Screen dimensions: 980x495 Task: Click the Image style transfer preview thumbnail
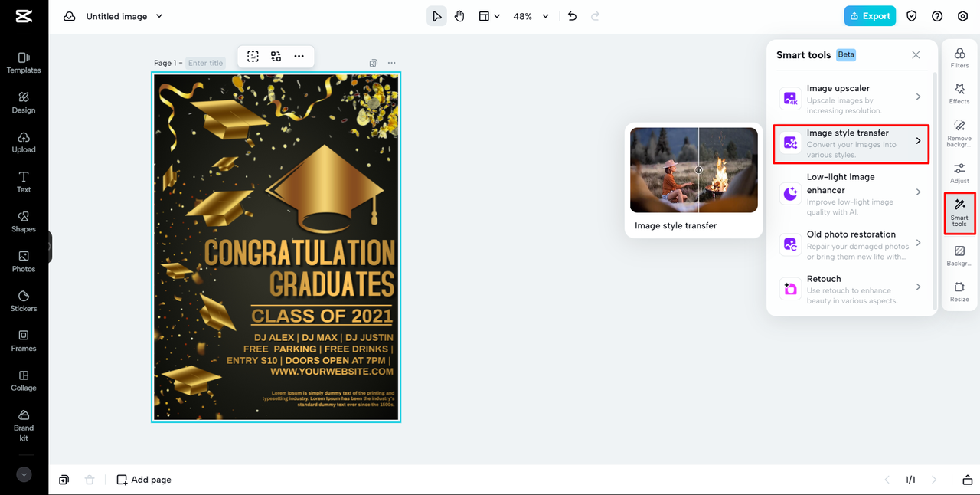[x=694, y=170]
